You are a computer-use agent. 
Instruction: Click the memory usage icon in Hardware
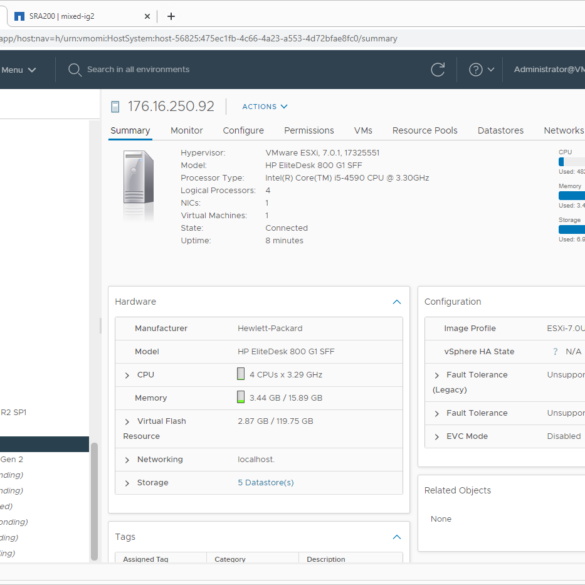click(241, 397)
